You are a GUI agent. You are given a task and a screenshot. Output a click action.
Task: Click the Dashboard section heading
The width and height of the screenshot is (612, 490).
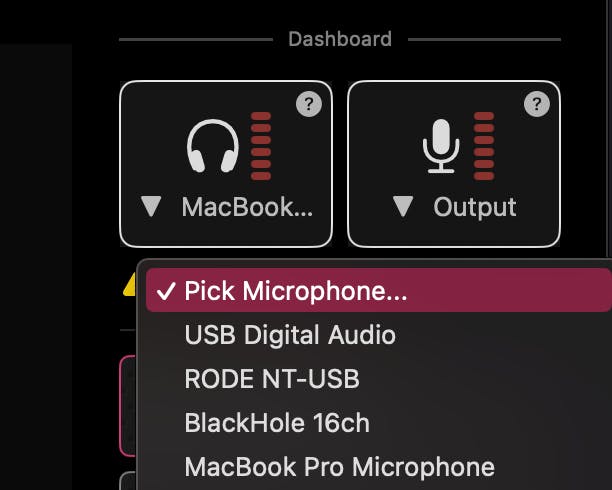340,39
